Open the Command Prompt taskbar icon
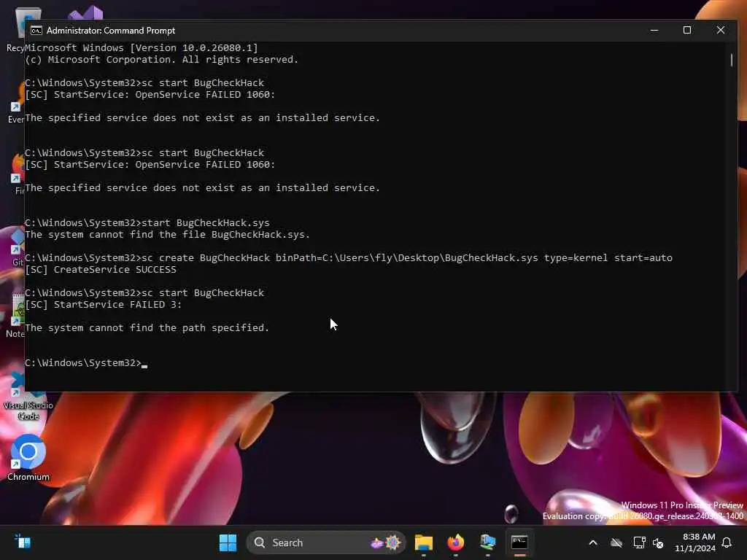The image size is (747, 560). 519,542
